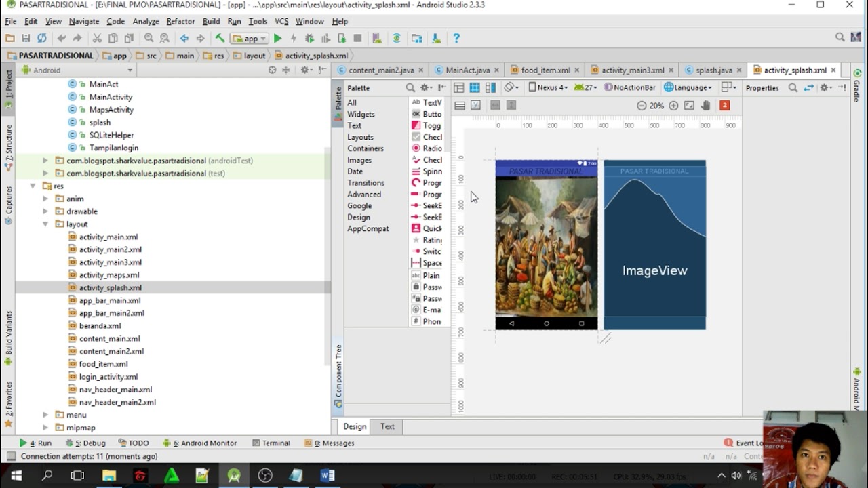The image size is (868, 488).
Task: Collapse the layout folder in project tree
Action: point(45,224)
